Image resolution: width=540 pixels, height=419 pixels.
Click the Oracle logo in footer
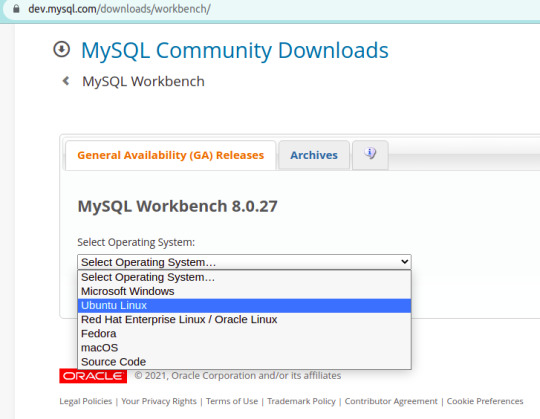click(x=93, y=376)
